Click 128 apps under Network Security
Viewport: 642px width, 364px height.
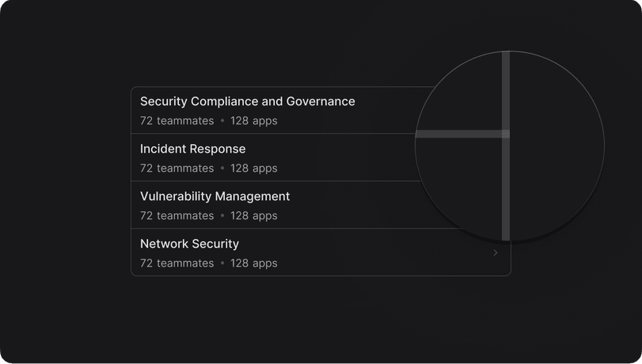[x=253, y=264]
